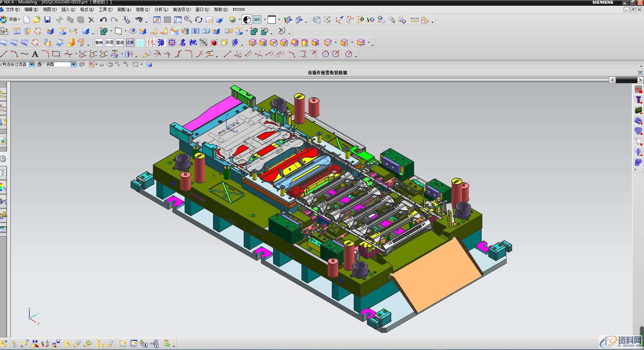The image size is (644, 350).
Task: Click the '还原' restore button
Action: point(130,43)
